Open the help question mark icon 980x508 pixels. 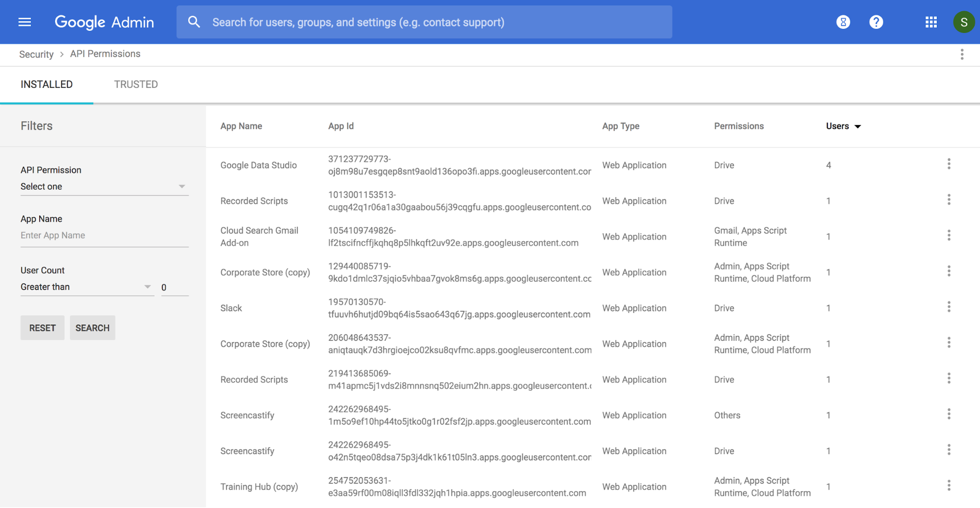pos(876,22)
